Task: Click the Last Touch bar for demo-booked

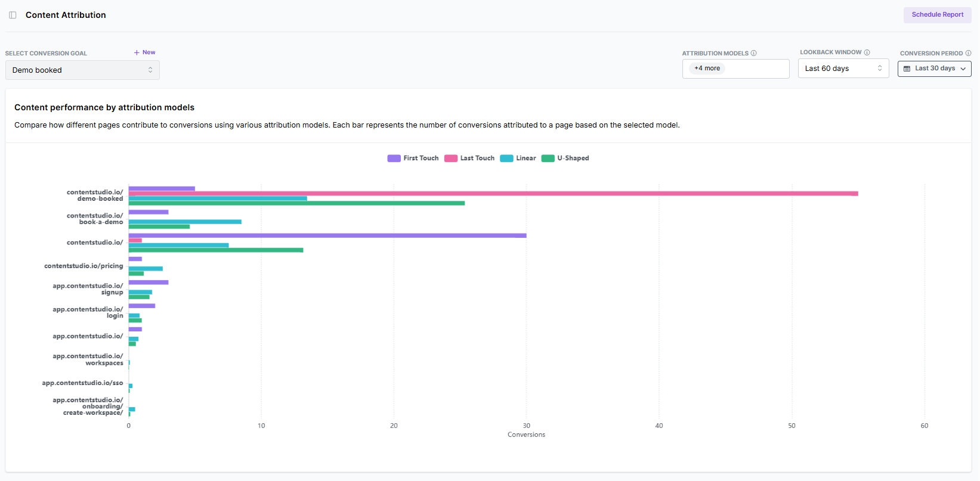Action: point(493,194)
